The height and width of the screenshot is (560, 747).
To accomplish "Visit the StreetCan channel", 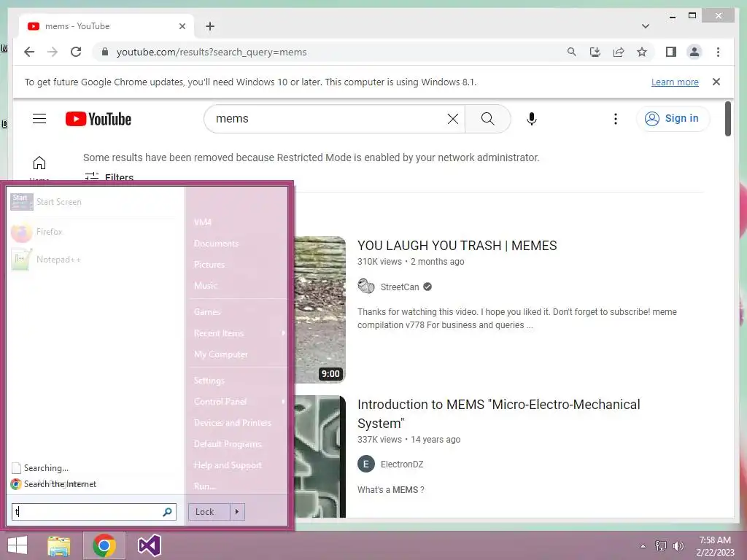I will [400, 287].
